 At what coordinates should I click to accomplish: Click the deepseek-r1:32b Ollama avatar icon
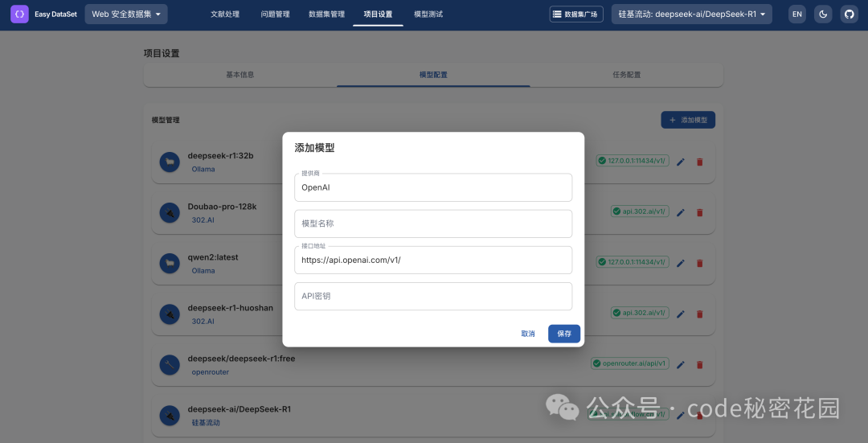point(170,162)
